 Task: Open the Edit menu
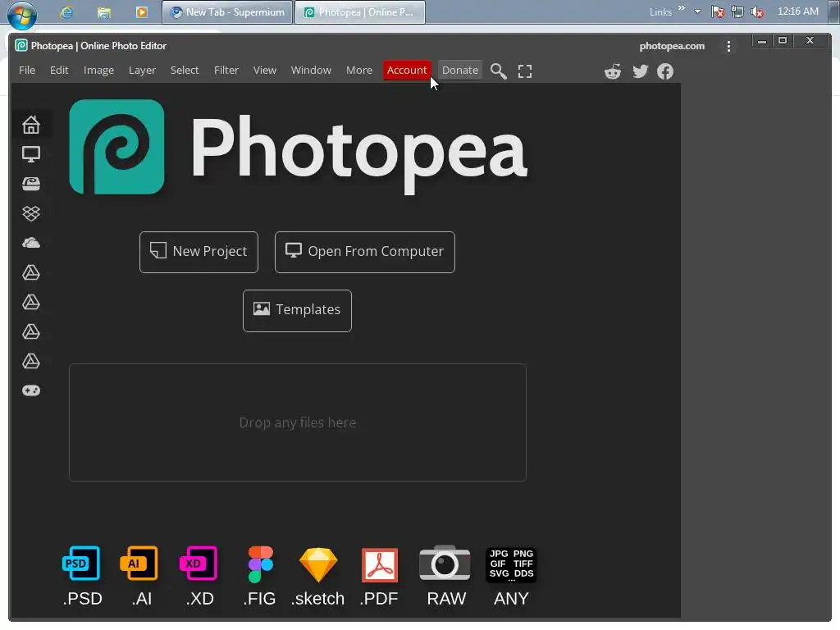59,71
